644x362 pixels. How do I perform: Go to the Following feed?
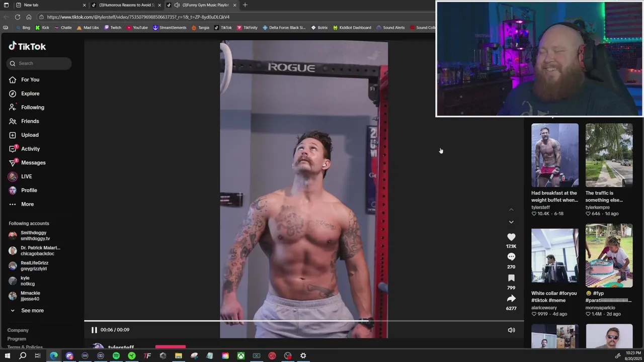[27, 107]
